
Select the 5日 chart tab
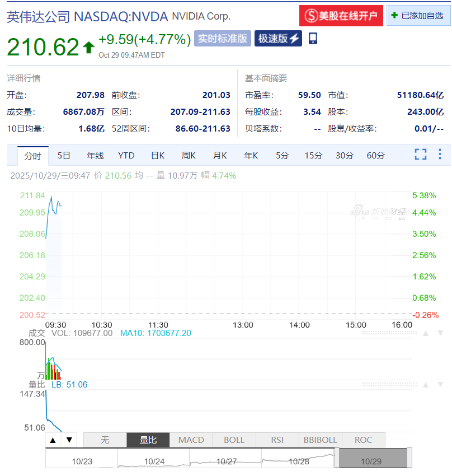point(64,156)
